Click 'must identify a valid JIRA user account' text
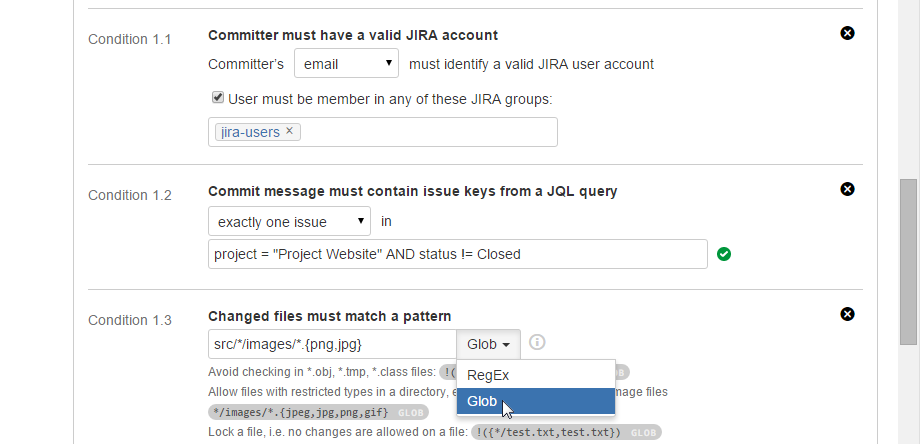 (x=531, y=64)
